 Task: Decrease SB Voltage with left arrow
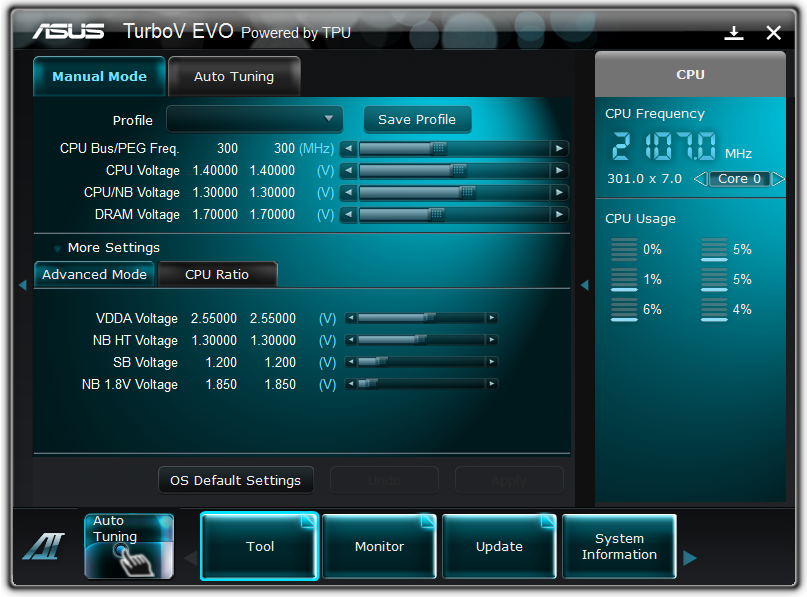(351, 362)
